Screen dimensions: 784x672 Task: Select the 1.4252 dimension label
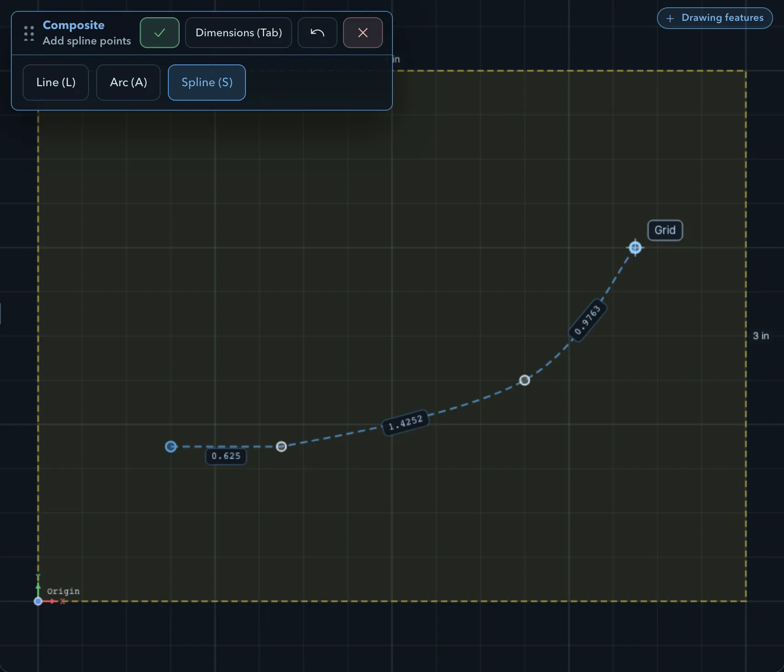(x=406, y=423)
